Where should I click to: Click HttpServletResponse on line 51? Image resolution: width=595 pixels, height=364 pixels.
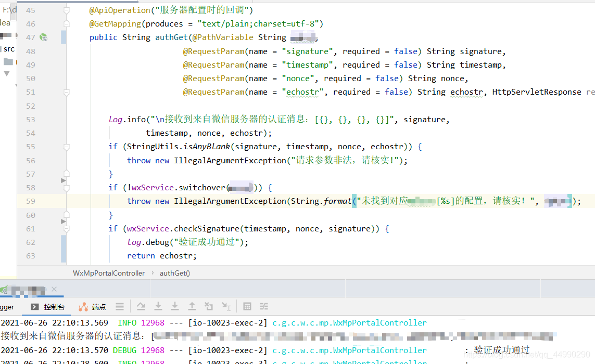(537, 92)
